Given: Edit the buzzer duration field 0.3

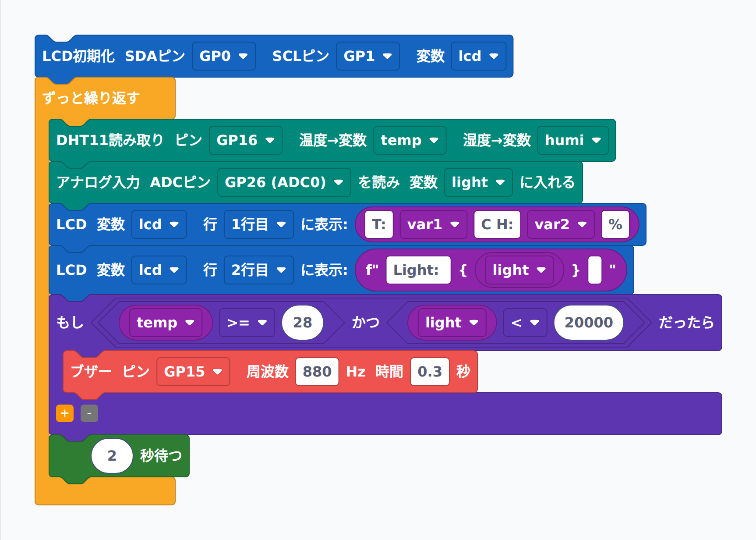Looking at the screenshot, I should [430, 372].
